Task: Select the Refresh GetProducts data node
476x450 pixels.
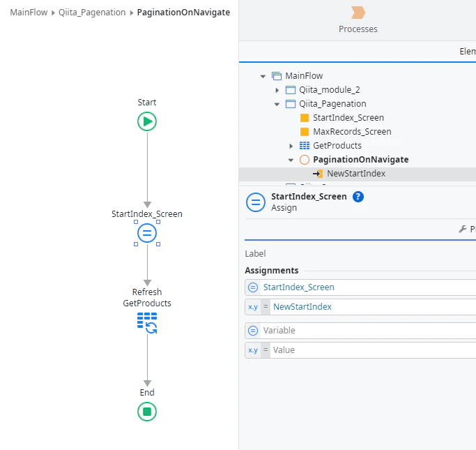Action: (147, 323)
